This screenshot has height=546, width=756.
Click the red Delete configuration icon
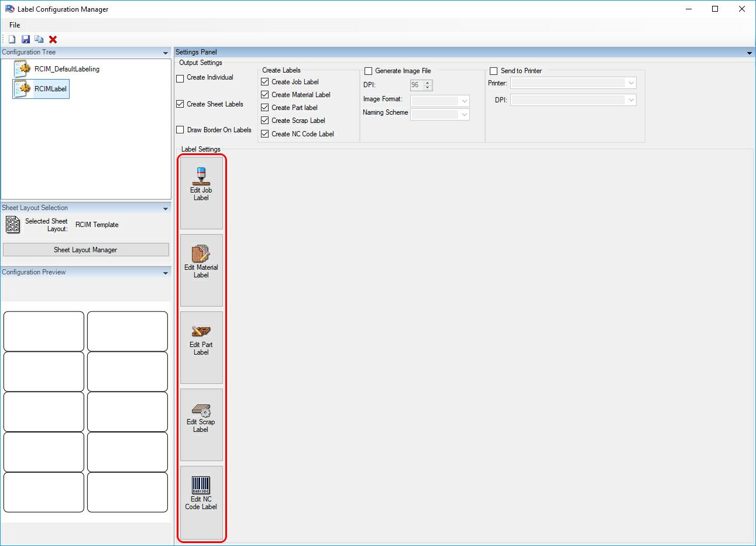pos(53,39)
